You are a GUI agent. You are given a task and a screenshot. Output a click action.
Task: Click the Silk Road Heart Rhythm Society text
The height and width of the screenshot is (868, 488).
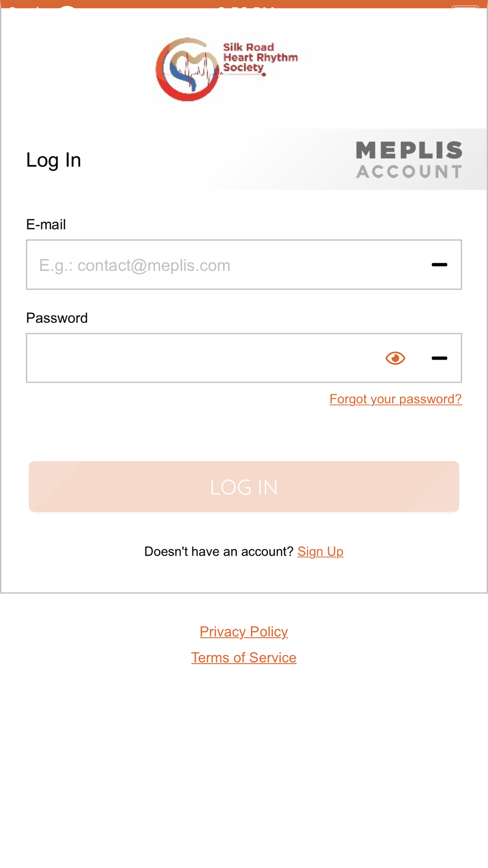260,58
